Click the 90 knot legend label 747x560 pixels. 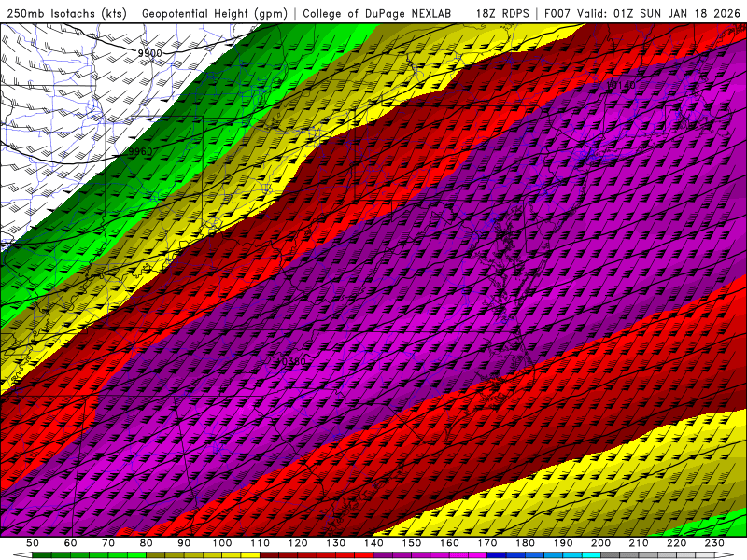coord(184,543)
